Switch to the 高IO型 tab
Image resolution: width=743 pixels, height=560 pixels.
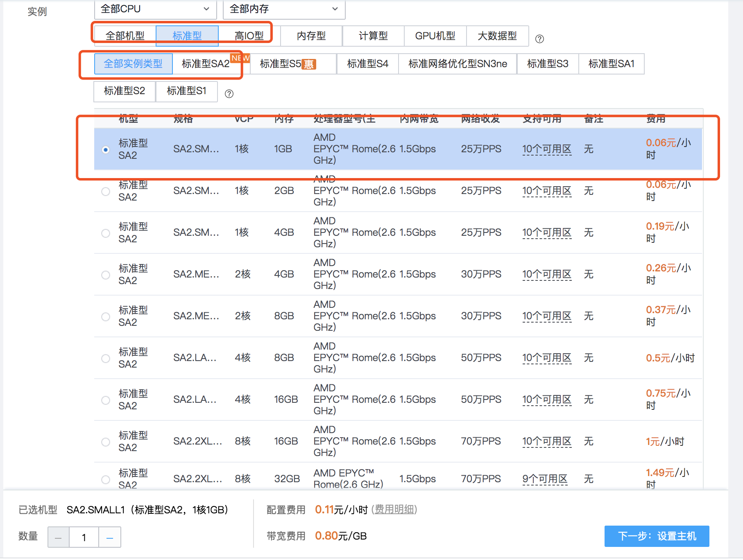(x=249, y=36)
